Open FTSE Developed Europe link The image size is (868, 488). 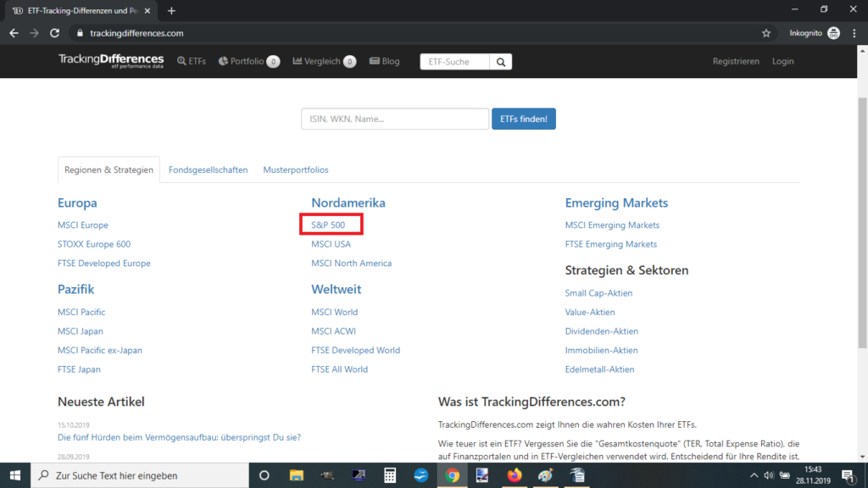click(x=104, y=263)
